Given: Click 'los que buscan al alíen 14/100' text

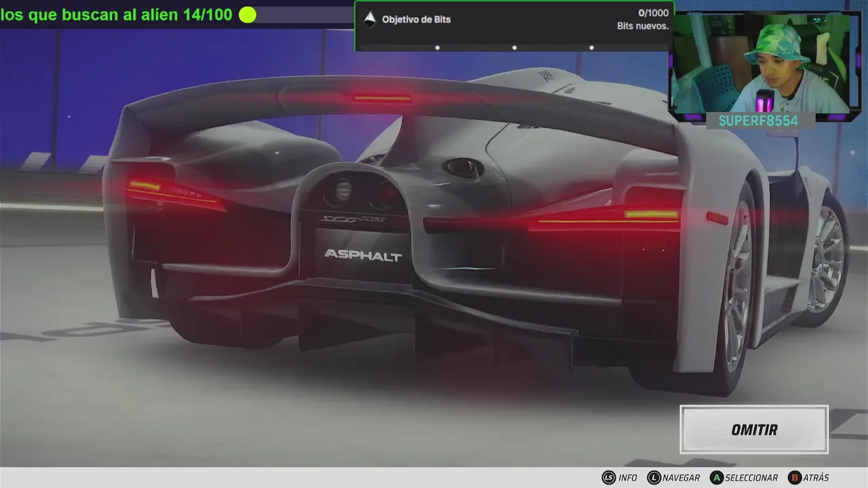Looking at the screenshot, I should point(117,14).
